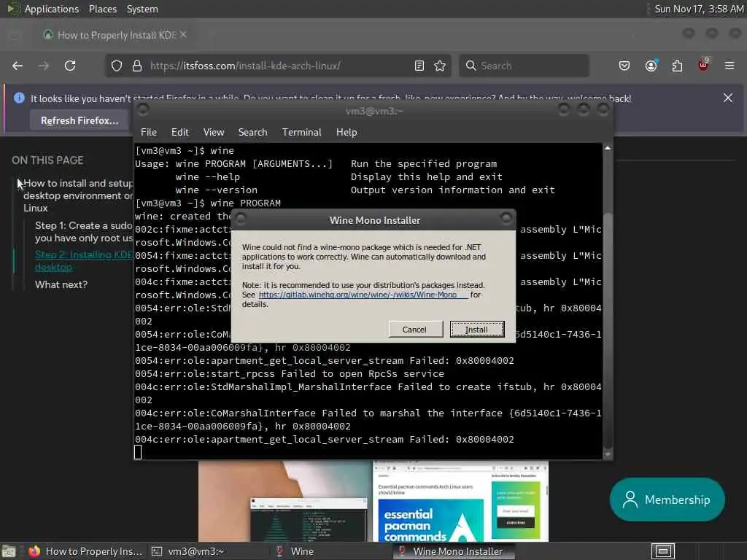This screenshot has height=560, width=747.
Task: Open the Firefox extensions puzzle icon
Action: click(x=677, y=66)
